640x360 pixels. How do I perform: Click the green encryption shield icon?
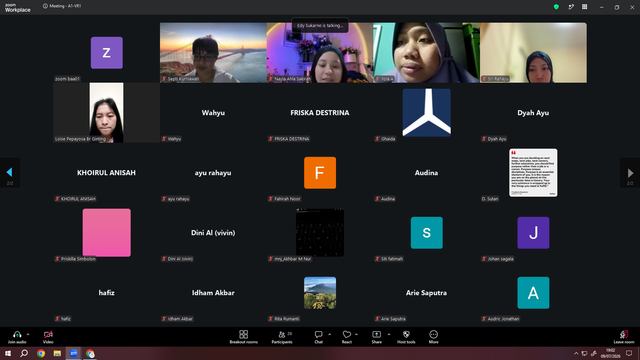point(556,7)
